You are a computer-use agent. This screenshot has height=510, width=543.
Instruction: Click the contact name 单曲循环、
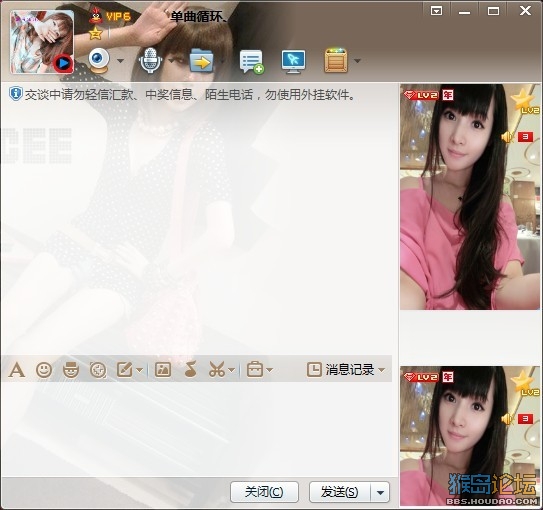point(199,16)
